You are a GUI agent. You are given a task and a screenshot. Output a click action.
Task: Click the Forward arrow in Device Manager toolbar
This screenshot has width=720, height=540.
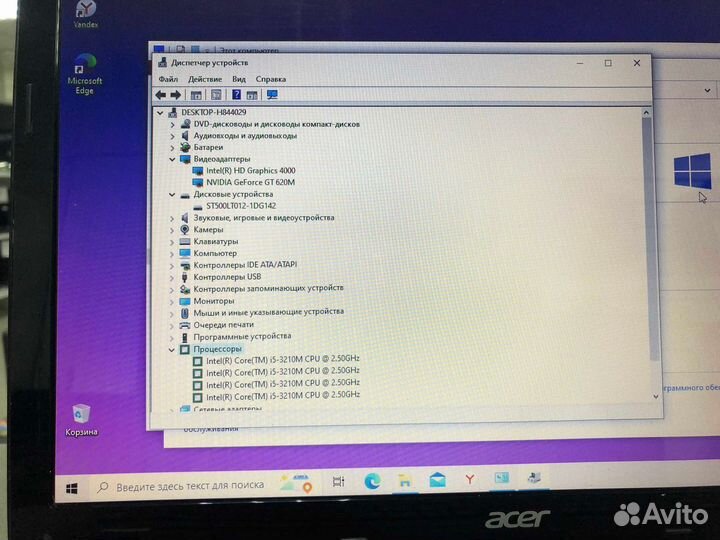tap(175, 95)
